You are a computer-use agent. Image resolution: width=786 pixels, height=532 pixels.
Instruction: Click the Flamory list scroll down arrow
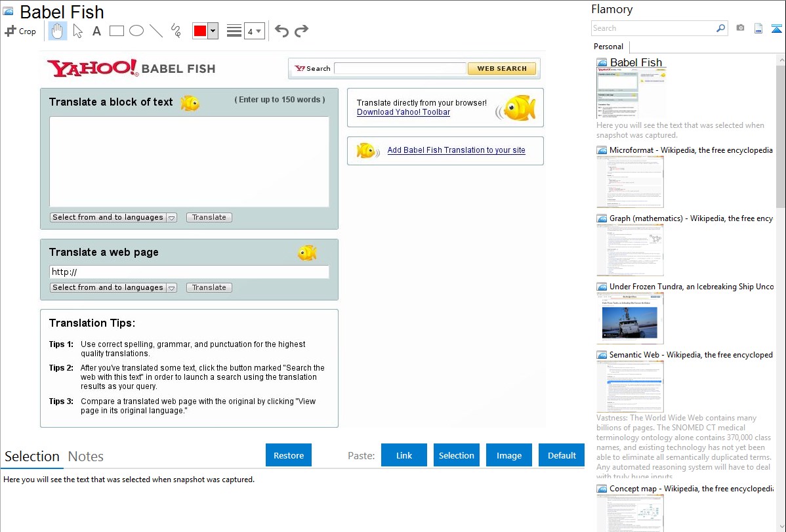click(781, 527)
